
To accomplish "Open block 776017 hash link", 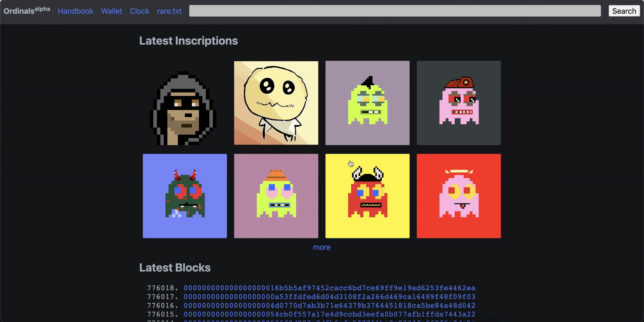I will click(329, 297).
